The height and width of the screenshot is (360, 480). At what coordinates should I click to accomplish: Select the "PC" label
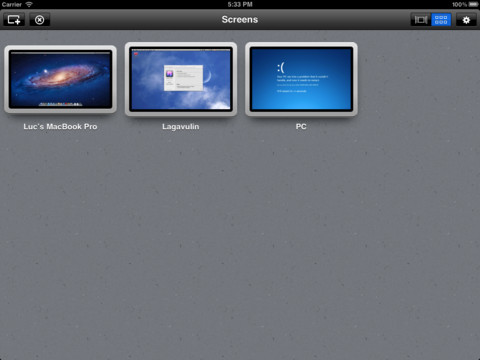301,127
